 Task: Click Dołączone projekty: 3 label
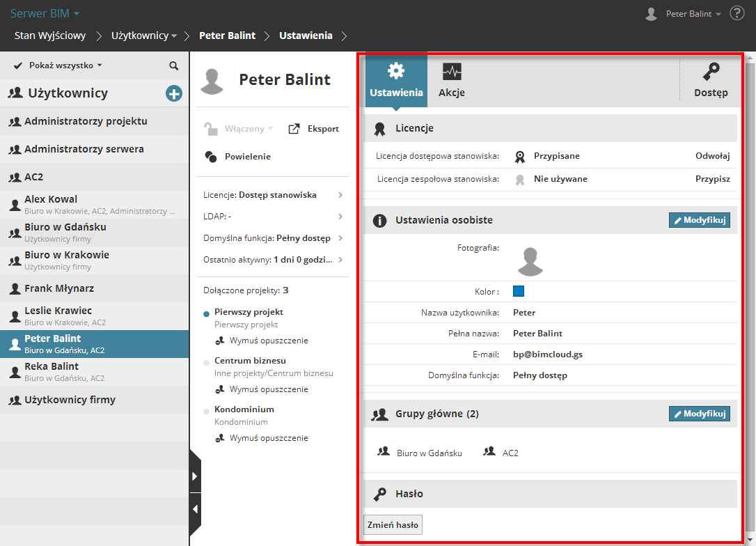click(246, 290)
